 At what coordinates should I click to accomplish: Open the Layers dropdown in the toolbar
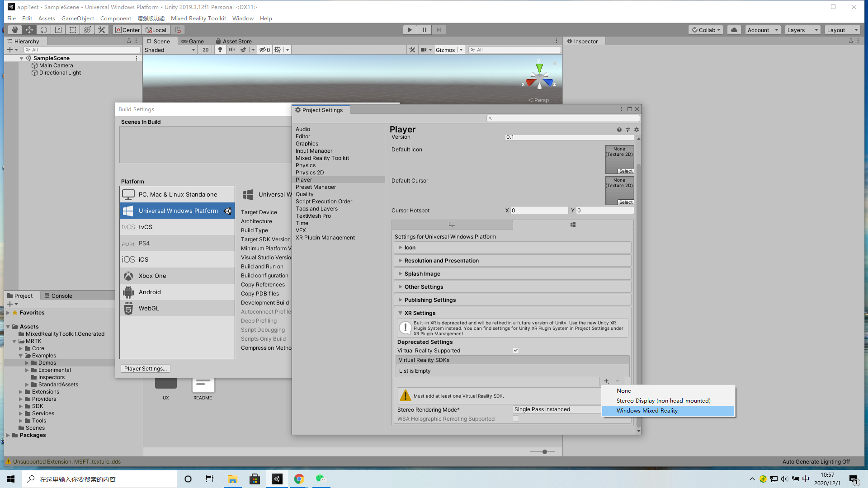pyautogui.click(x=802, y=30)
